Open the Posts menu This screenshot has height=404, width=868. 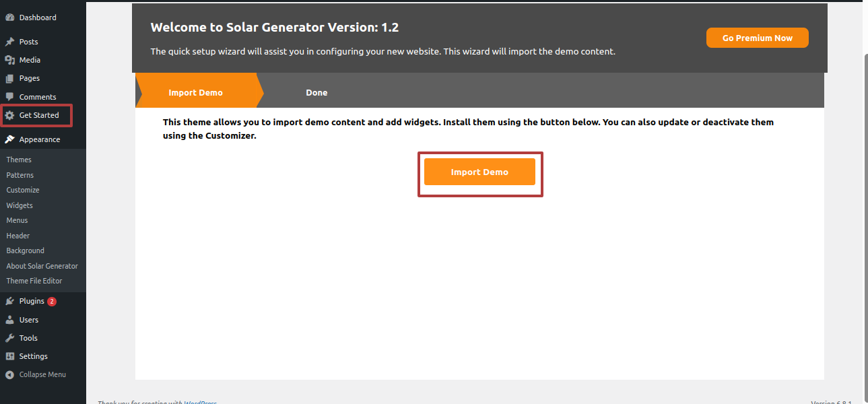click(x=28, y=42)
